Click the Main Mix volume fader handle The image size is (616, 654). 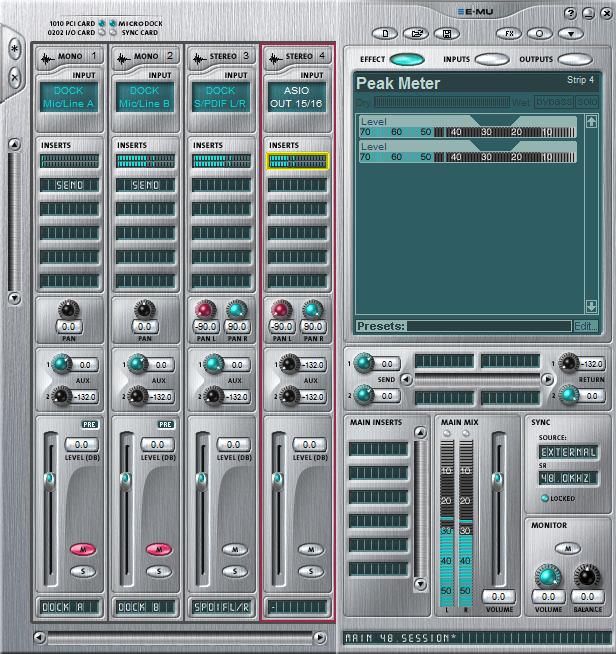497,480
